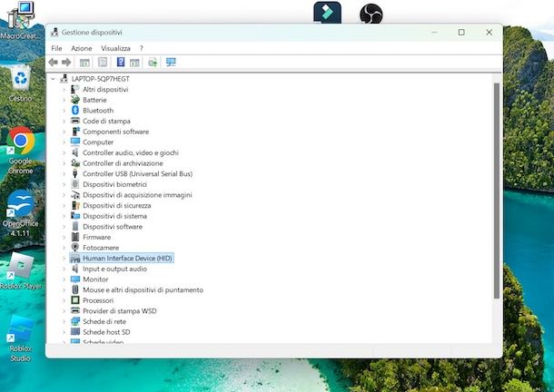Click the Forward arrow in toolbar

pyautogui.click(x=66, y=63)
